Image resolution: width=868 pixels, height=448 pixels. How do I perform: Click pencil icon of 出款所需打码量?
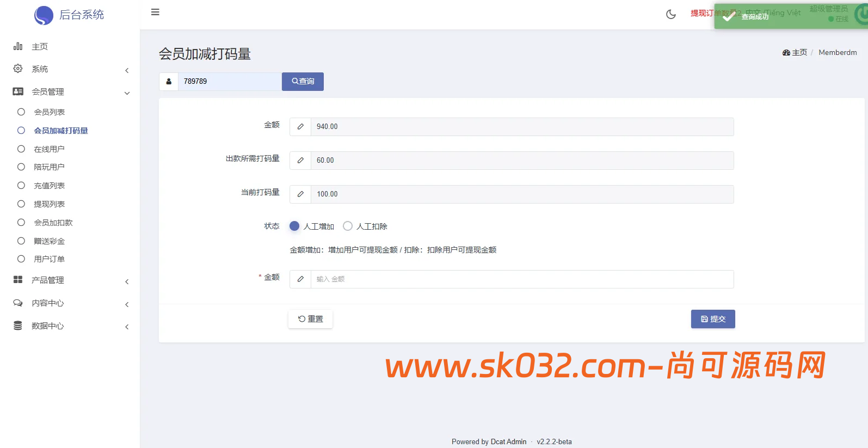coord(300,161)
